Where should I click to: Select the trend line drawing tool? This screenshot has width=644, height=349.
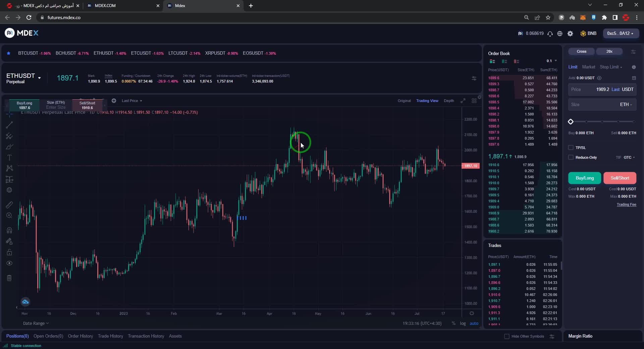click(x=9, y=125)
